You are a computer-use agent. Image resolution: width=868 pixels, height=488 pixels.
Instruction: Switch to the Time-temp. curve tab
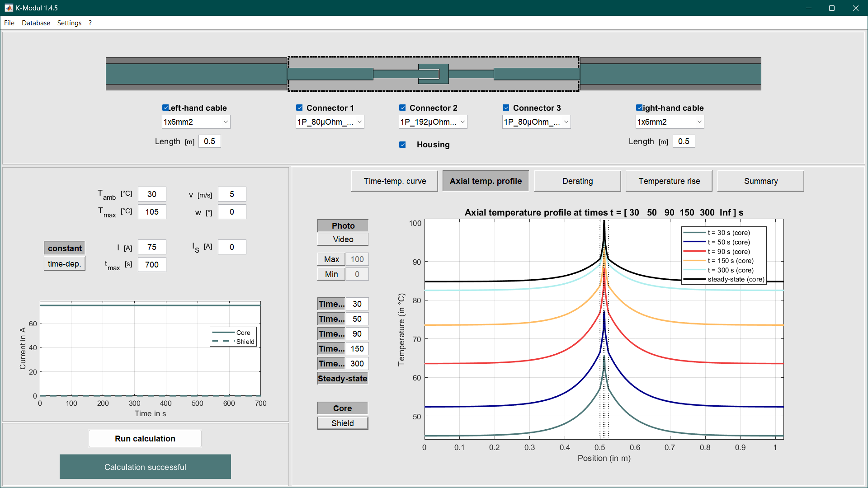[395, 181]
